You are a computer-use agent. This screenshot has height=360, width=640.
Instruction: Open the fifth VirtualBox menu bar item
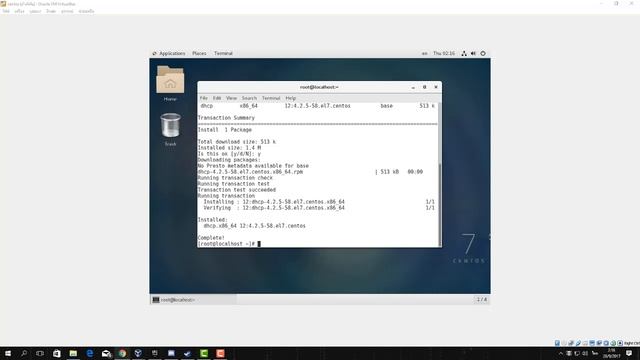[67, 11]
